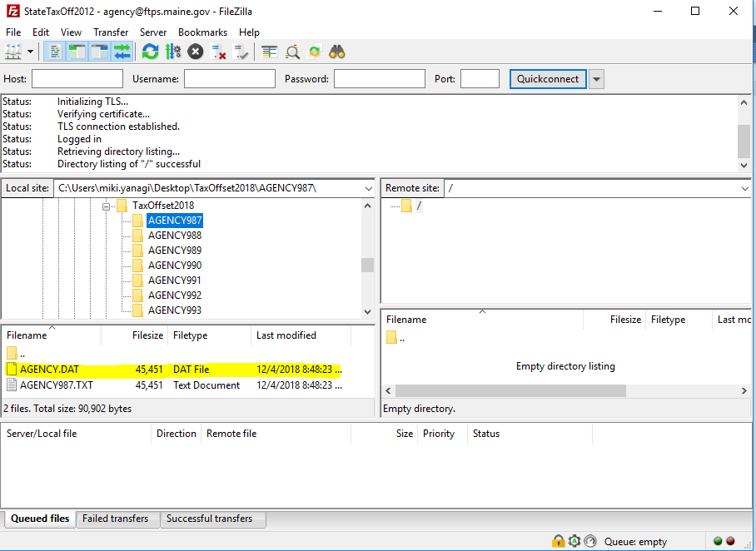Click the red activity indicator light
This screenshot has height=551, width=756.
coord(730,541)
